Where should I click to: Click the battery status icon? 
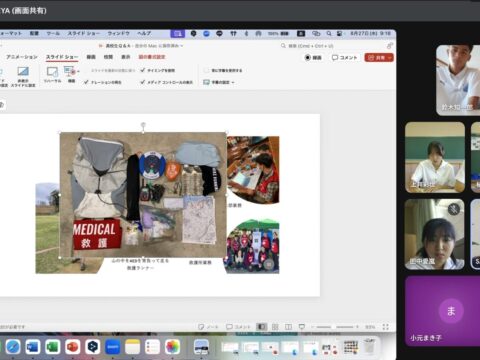(x=285, y=34)
